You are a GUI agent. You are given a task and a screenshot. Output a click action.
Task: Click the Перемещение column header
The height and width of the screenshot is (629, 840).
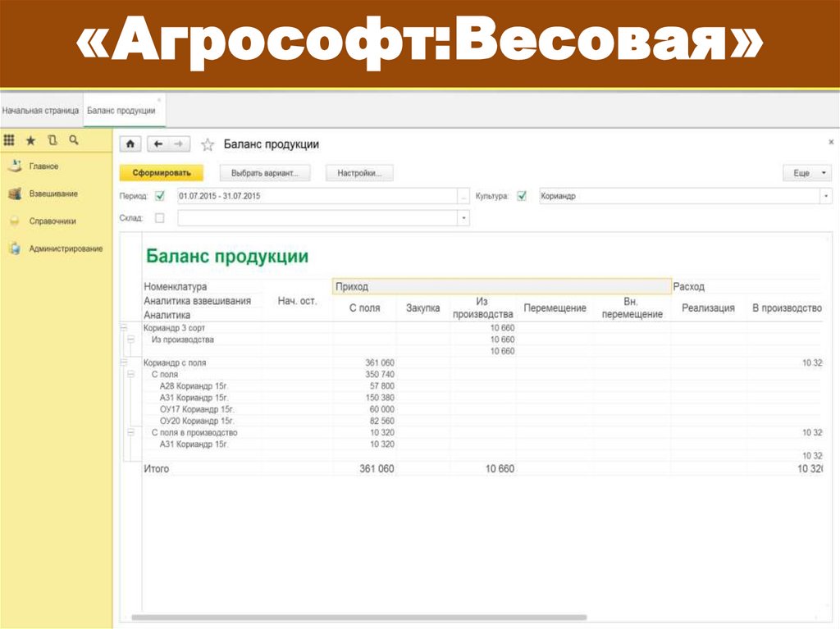(x=555, y=308)
